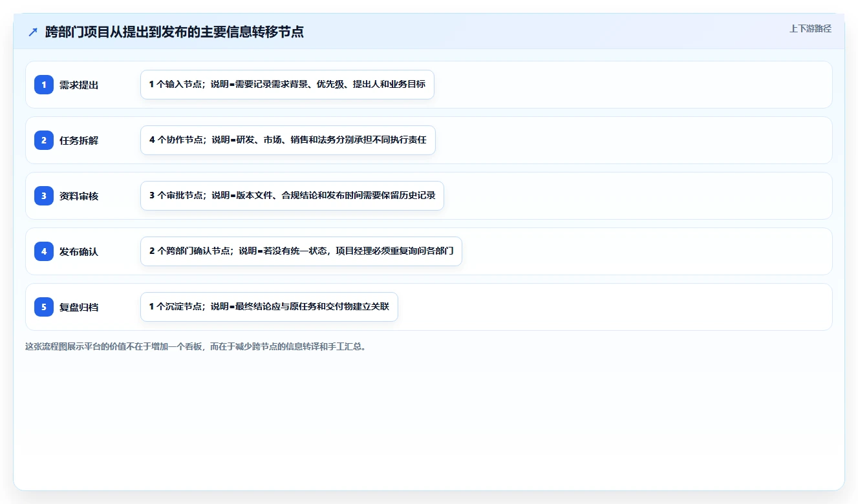
Task: Click the 2 个跨部门确认节点 description box
Action: [x=301, y=251]
